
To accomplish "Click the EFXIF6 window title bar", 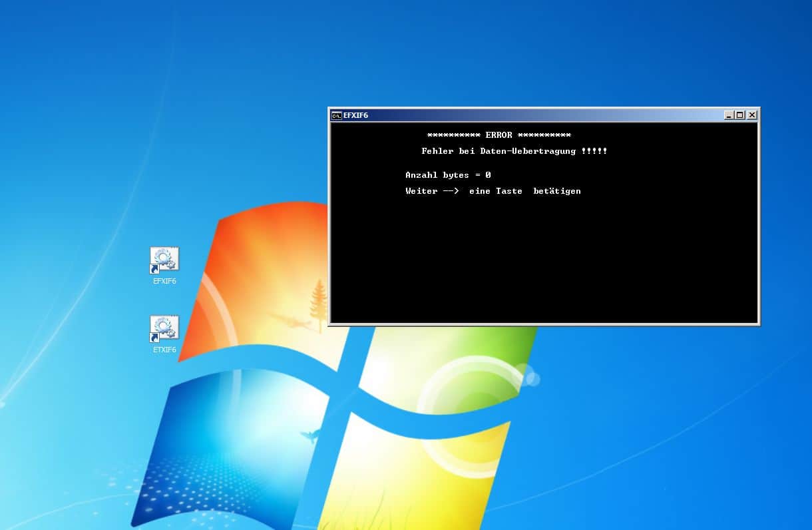I will (544, 115).
